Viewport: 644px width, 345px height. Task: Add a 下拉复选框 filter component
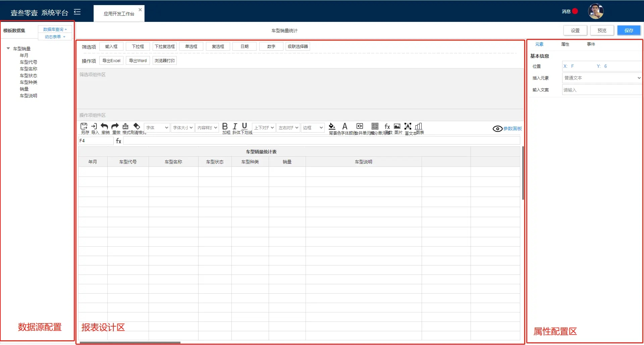pyautogui.click(x=165, y=47)
